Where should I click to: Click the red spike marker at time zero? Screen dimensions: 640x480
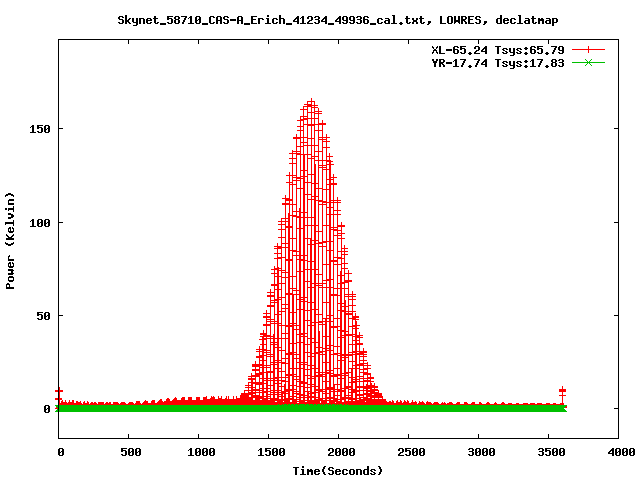[x=59, y=394]
